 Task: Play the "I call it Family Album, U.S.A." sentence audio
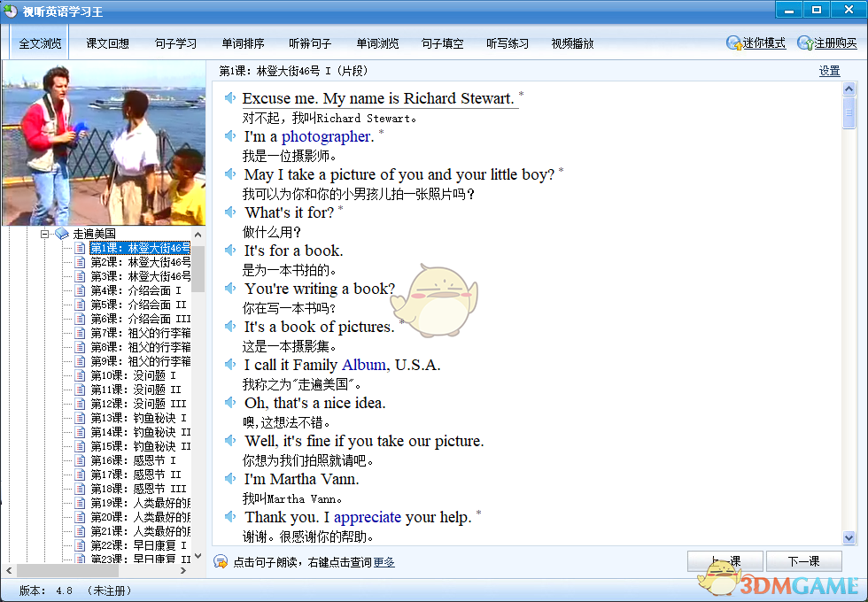point(229,365)
